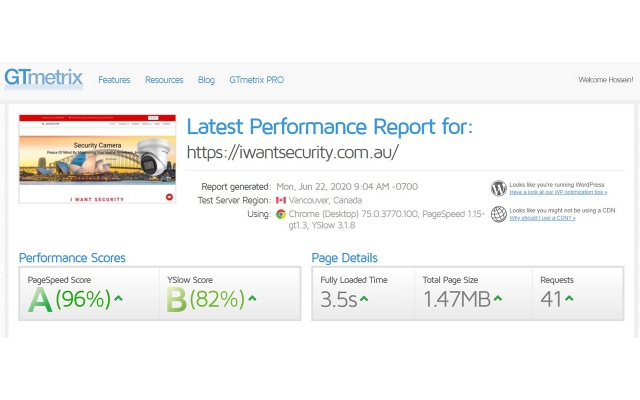The image size is (640, 400).
Task: Click the Fully Loaded Time arrow
Action: click(364, 299)
